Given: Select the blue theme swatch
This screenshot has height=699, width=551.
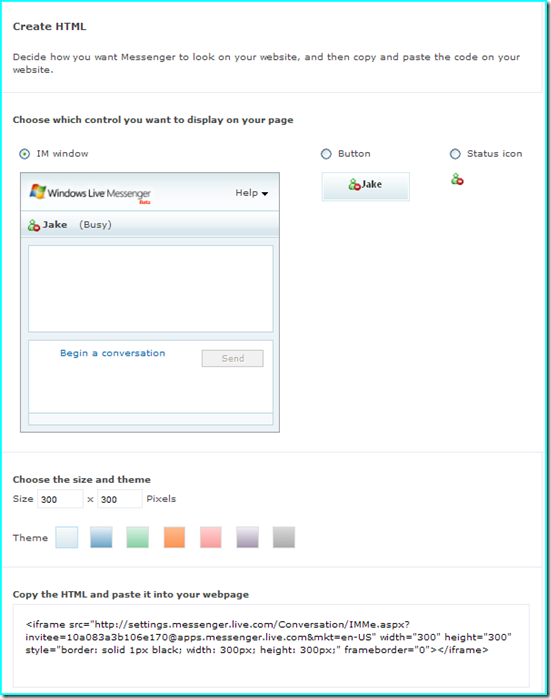Looking at the screenshot, I should 101,537.
